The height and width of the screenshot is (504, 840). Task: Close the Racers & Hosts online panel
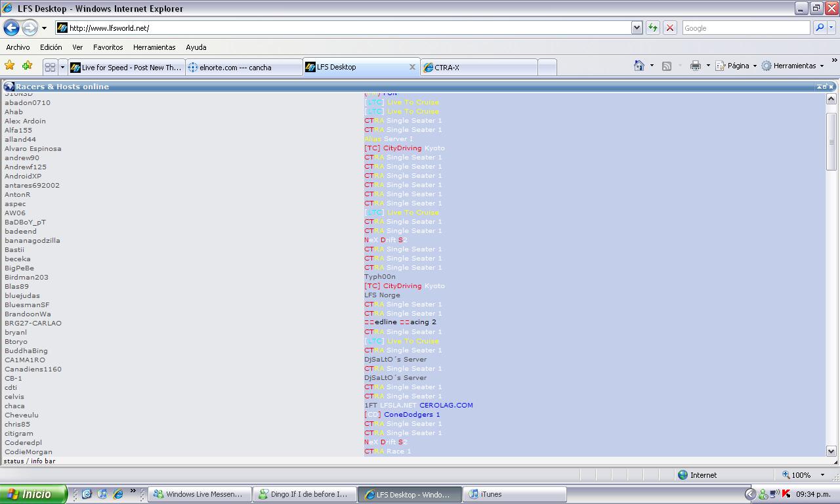pyautogui.click(x=831, y=87)
